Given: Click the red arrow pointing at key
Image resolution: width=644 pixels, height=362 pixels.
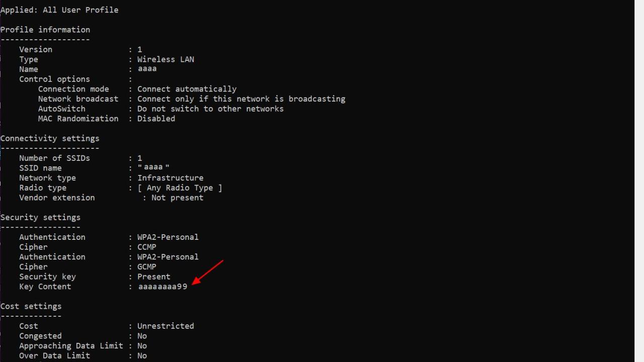Looking at the screenshot, I should [208, 272].
